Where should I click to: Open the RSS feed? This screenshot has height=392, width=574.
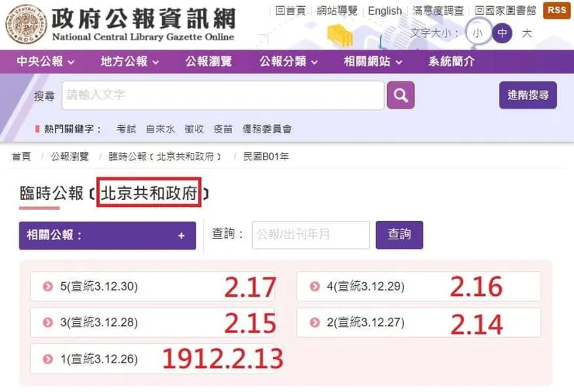point(557,10)
